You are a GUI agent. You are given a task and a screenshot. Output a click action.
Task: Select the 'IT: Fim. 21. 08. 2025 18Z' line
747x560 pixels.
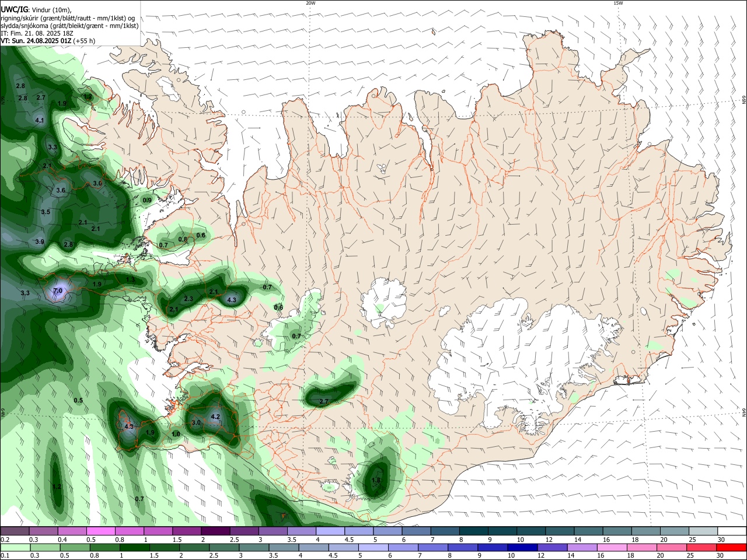tap(37, 33)
